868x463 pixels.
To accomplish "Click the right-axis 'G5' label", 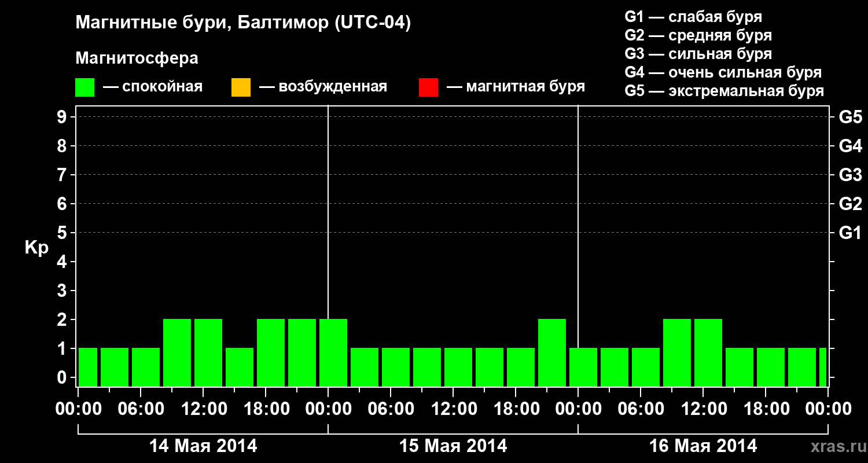I will pyautogui.click(x=851, y=117).
